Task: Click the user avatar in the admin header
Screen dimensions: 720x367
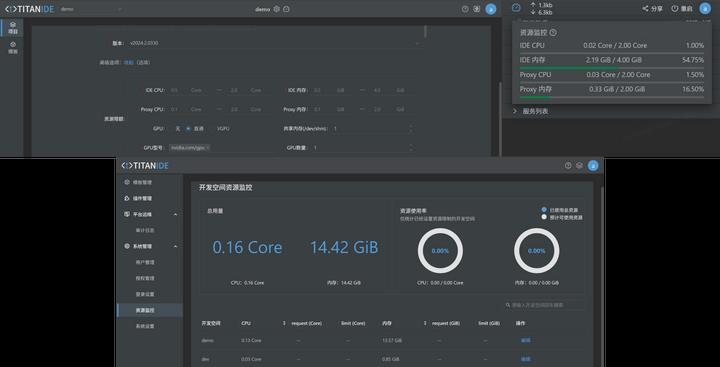Action: pos(593,166)
